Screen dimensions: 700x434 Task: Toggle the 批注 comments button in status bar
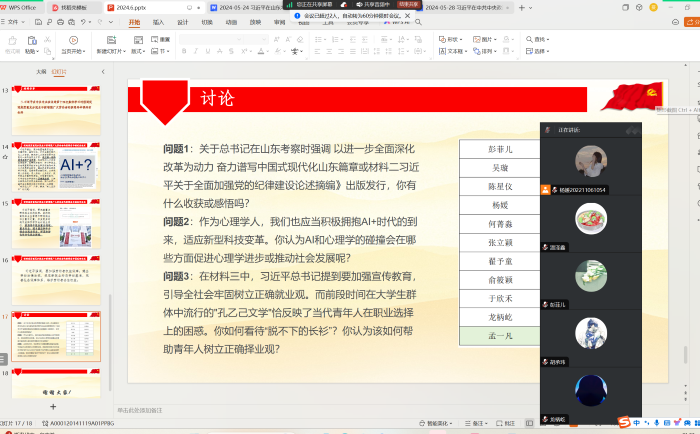(x=508, y=423)
